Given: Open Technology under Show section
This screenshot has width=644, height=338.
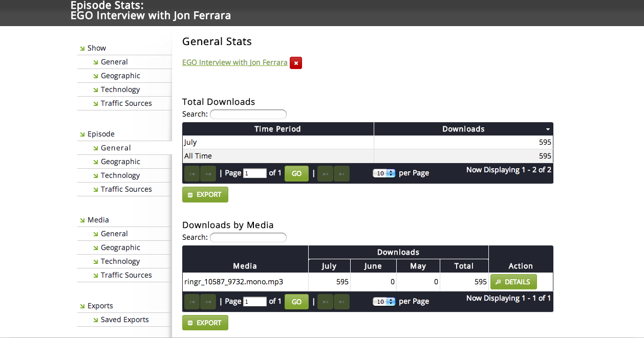Looking at the screenshot, I should tap(120, 89).
